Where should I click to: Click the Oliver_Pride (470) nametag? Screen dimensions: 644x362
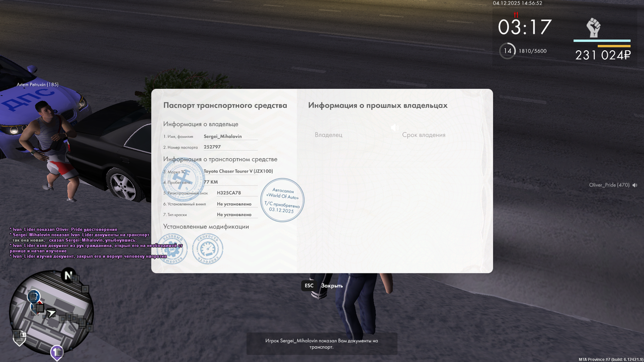pyautogui.click(x=609, y=185)
